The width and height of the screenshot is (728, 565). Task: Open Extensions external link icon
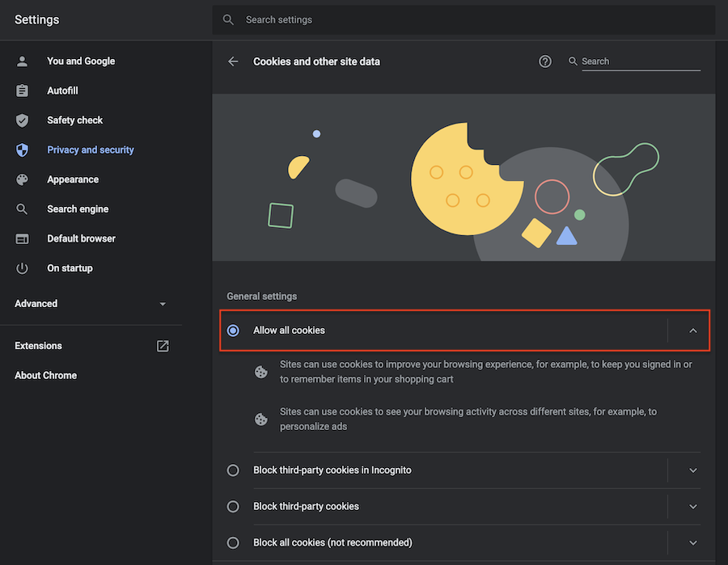click(x=163, y=346)
